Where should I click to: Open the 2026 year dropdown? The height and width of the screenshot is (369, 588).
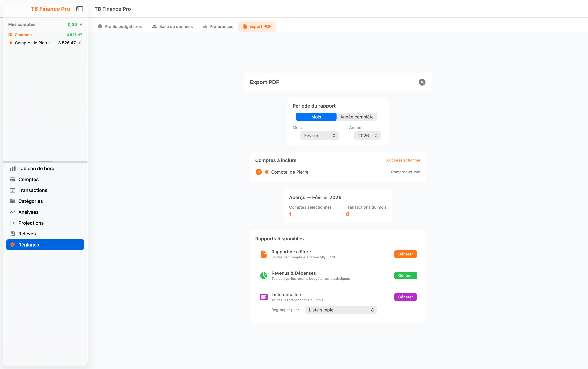click(x=367, y=136)
